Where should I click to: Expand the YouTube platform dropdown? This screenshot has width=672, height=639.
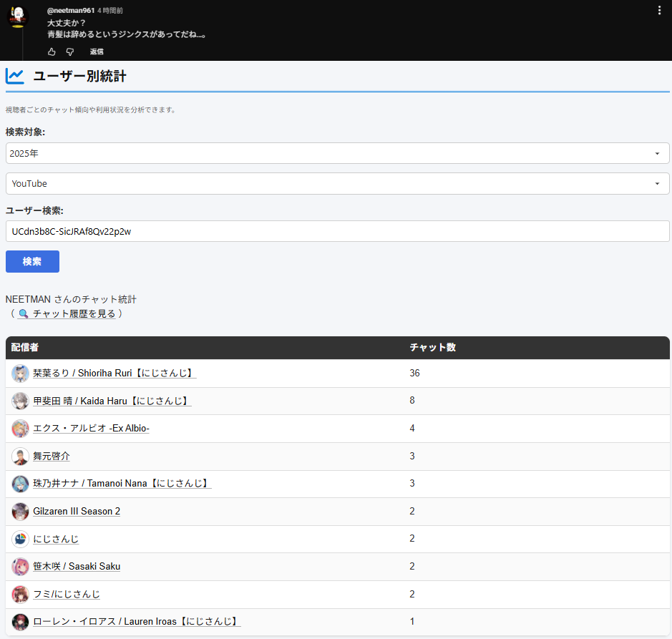click(337, 183)
